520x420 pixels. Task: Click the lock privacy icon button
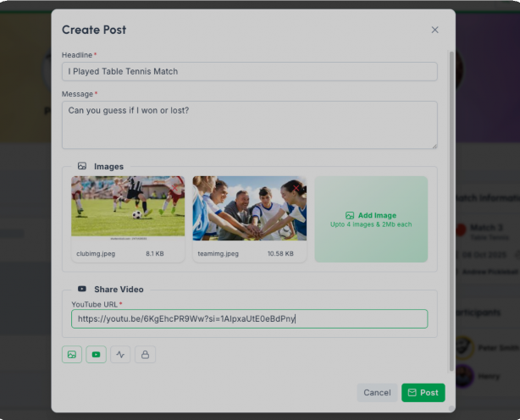(145, 355)
